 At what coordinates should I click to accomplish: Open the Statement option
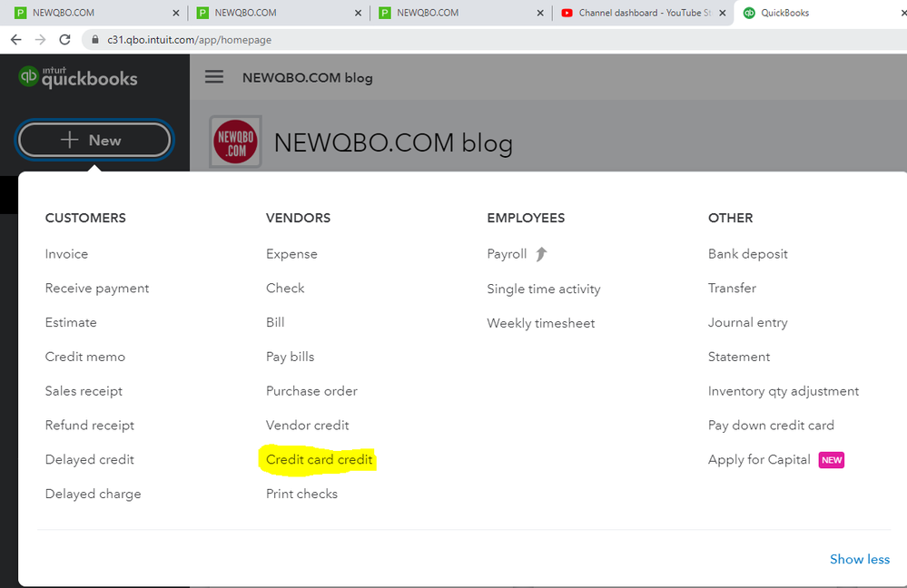739,357
